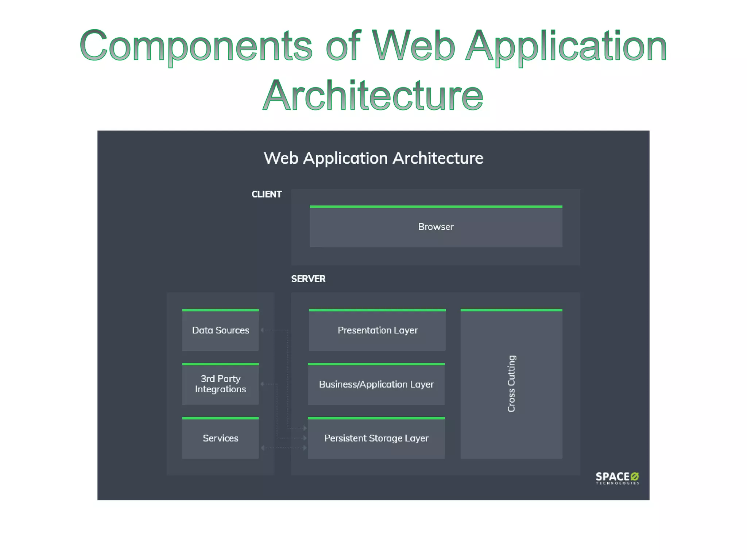
Task: Click the arrowhead pointing to Services box
Action: tap(263, 448)
